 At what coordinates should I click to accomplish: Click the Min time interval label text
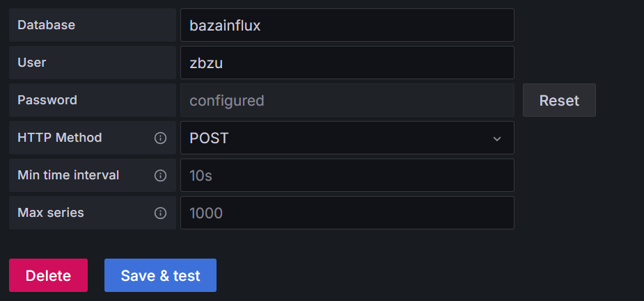[x=68, y=175]
